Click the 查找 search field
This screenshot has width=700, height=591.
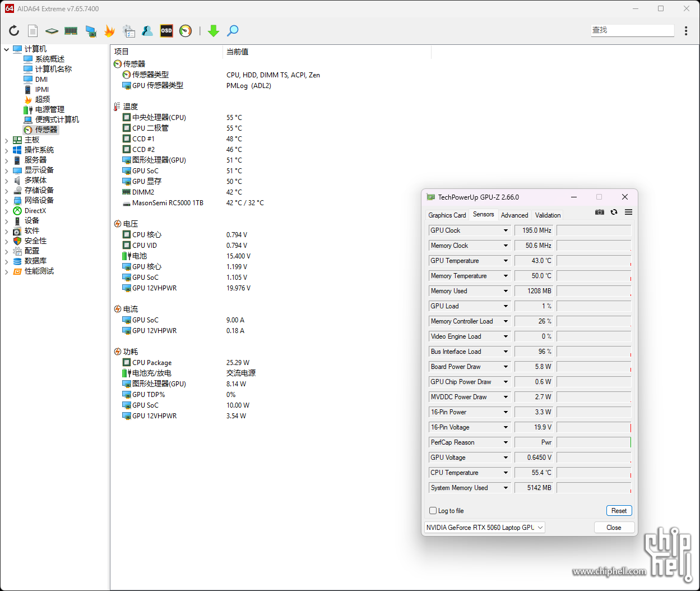tap(633, 30)
